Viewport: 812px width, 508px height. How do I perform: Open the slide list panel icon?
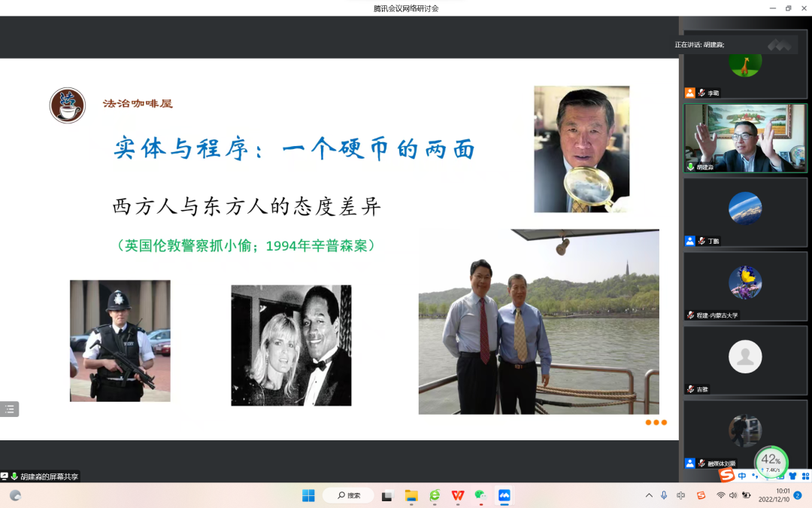pyautogui.click(x=9, y=409)
